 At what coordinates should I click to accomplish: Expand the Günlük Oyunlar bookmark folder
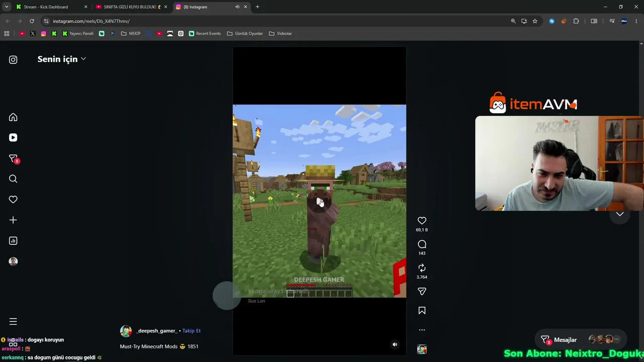(245, 34)
